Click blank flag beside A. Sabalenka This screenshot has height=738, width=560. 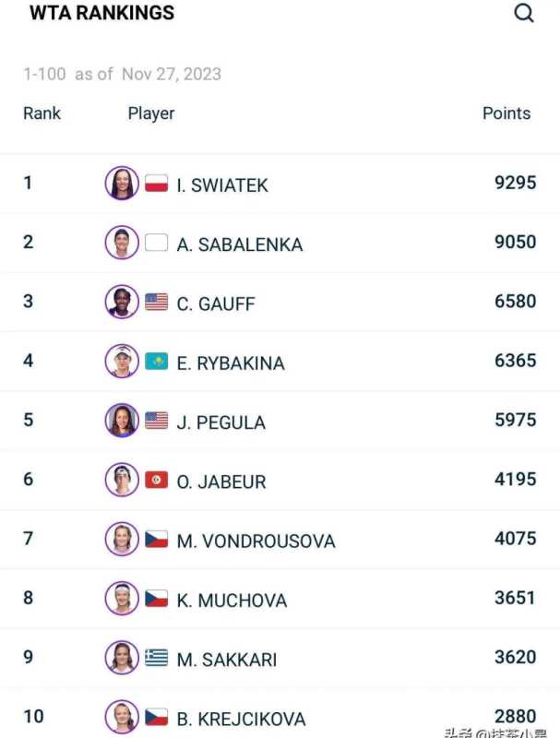(156, 243)
